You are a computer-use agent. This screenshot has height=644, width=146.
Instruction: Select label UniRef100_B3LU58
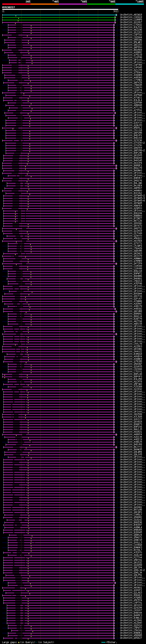coord(131,379)
